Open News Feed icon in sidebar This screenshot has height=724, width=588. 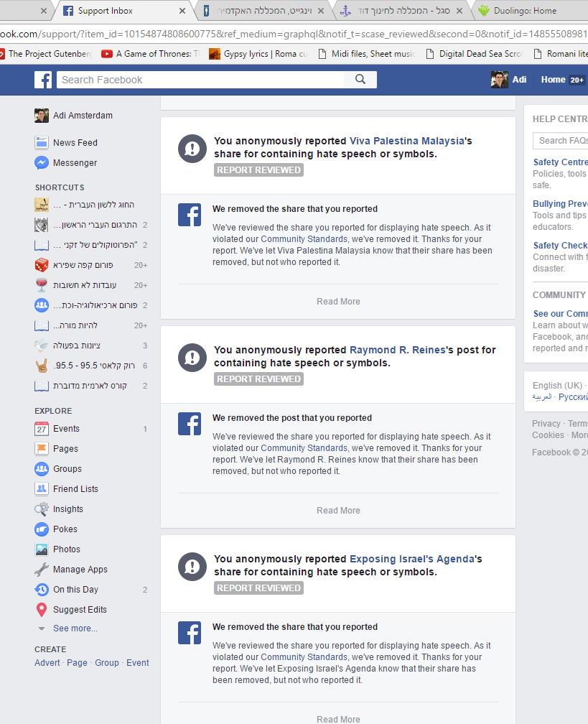(x=42, y=143)
